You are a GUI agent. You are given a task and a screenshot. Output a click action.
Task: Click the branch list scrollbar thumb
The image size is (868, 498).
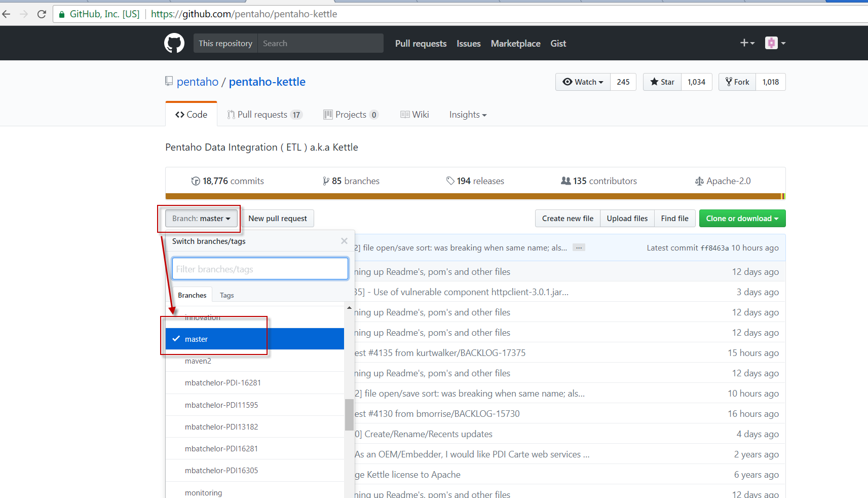(349, 414)
